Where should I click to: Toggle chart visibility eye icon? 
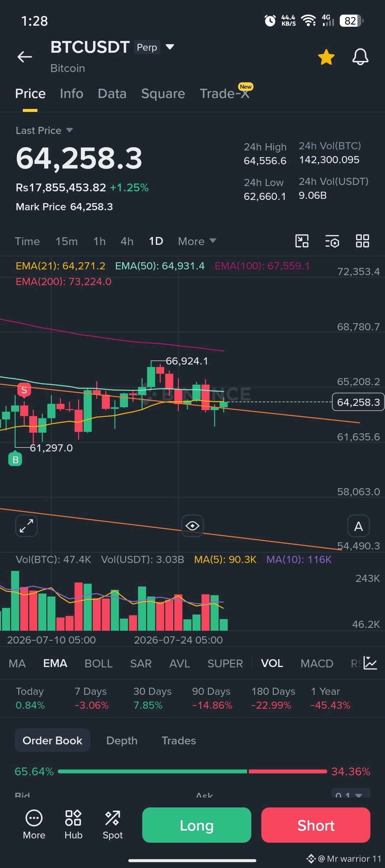click(192, 526)
